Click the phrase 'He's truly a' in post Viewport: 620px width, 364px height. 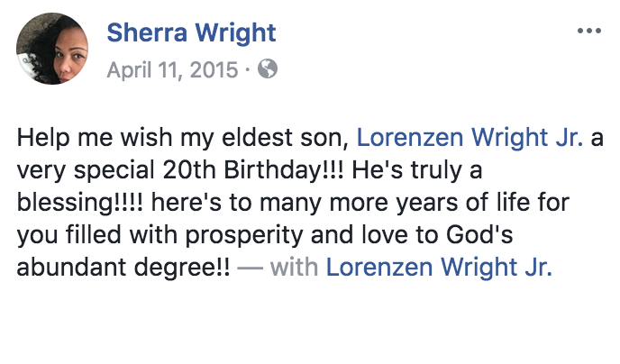(416, 170)
